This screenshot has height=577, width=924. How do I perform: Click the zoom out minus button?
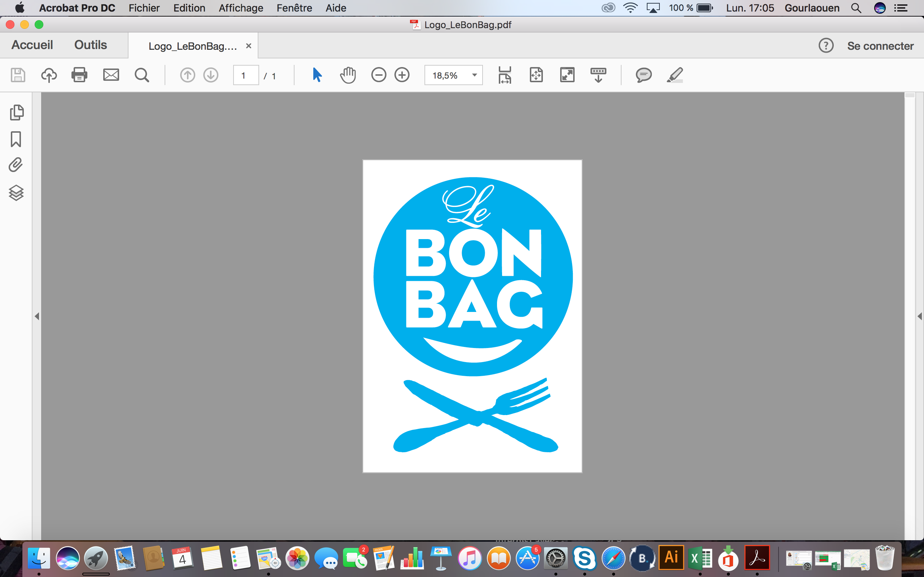378,75
